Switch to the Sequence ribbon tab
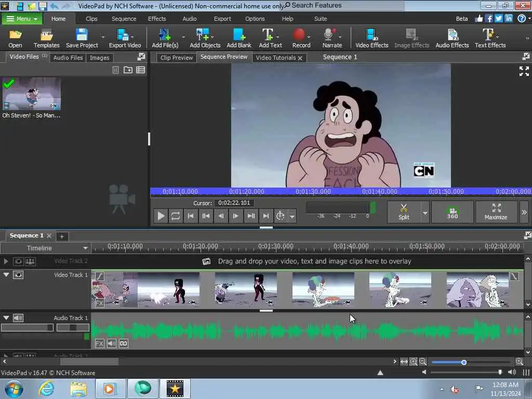This screenshot has width=532, height=399. pos(124,19)
